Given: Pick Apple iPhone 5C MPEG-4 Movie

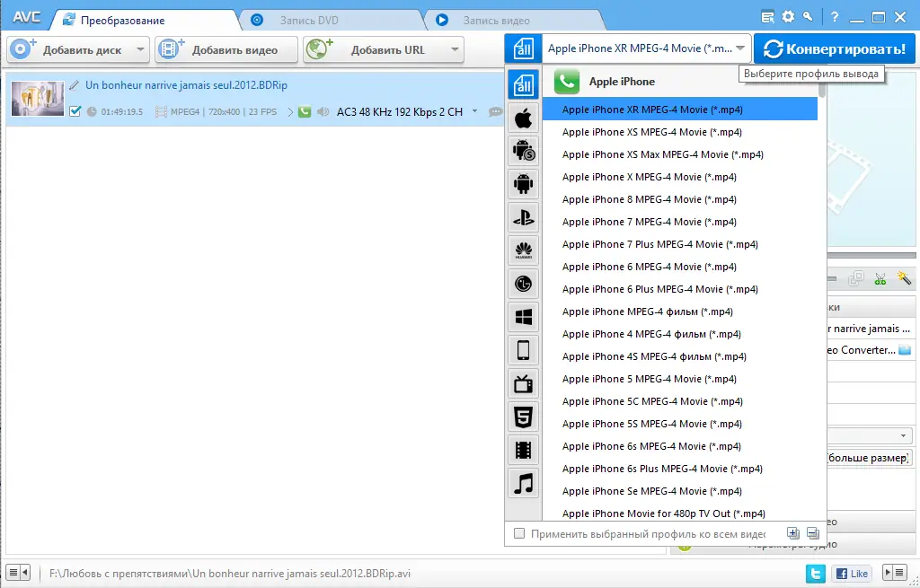Looking at the screenshot, I should (x=679, y=401).
